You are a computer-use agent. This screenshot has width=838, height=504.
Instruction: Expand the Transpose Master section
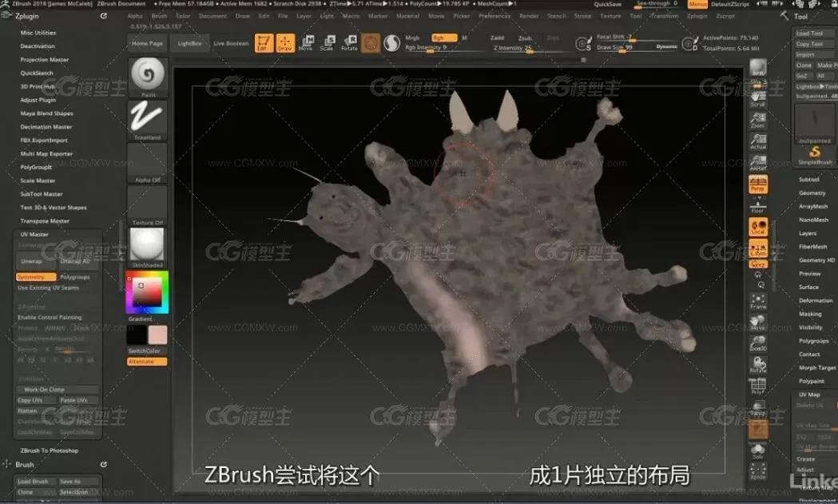45,220
